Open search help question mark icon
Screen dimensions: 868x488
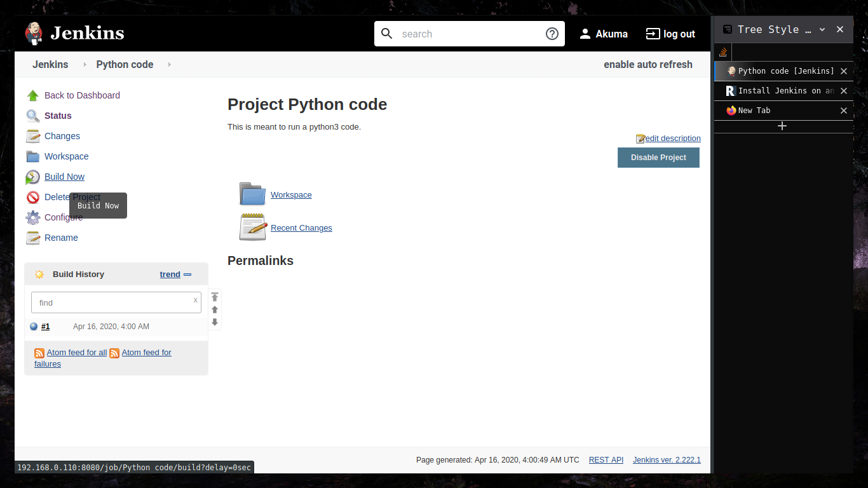(x=552, y=34)
